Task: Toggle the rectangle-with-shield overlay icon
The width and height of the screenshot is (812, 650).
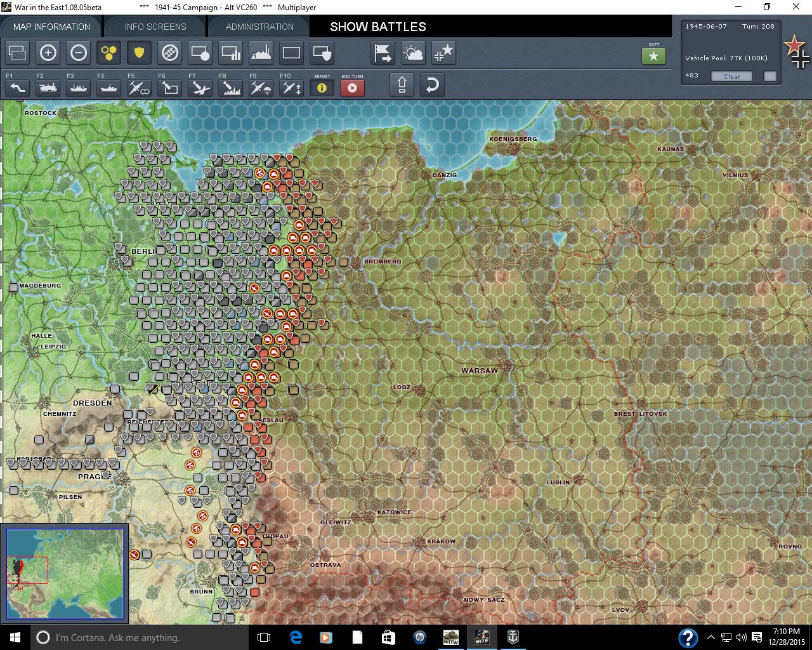Action: pyautogui.click(x=322, y=53)
